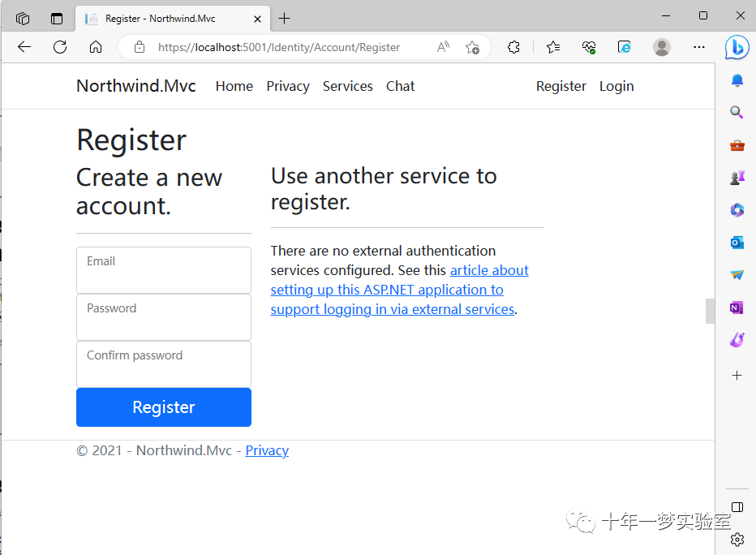This screenshot has height=555, width=756.
Task: Open the Chat nav item
Action: pos(400,86)
